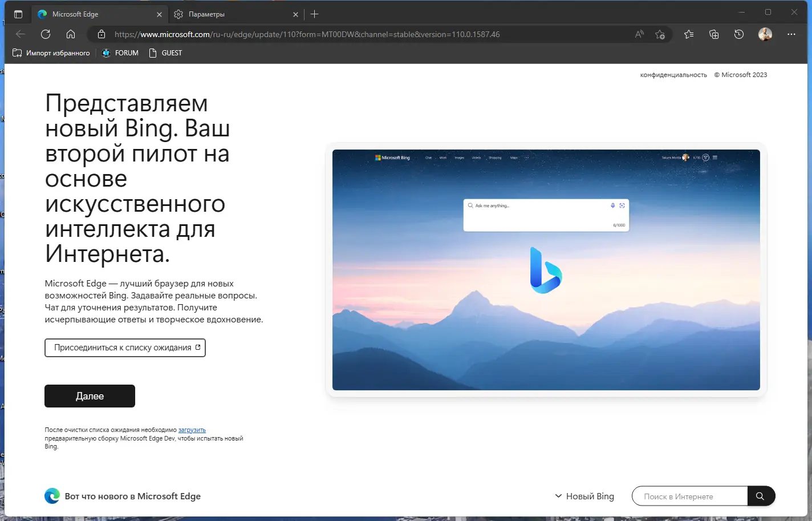The height and width of the screenshot is (521, 812).
Task: Click the Edge logo in page footer
Action: [52, 496]
